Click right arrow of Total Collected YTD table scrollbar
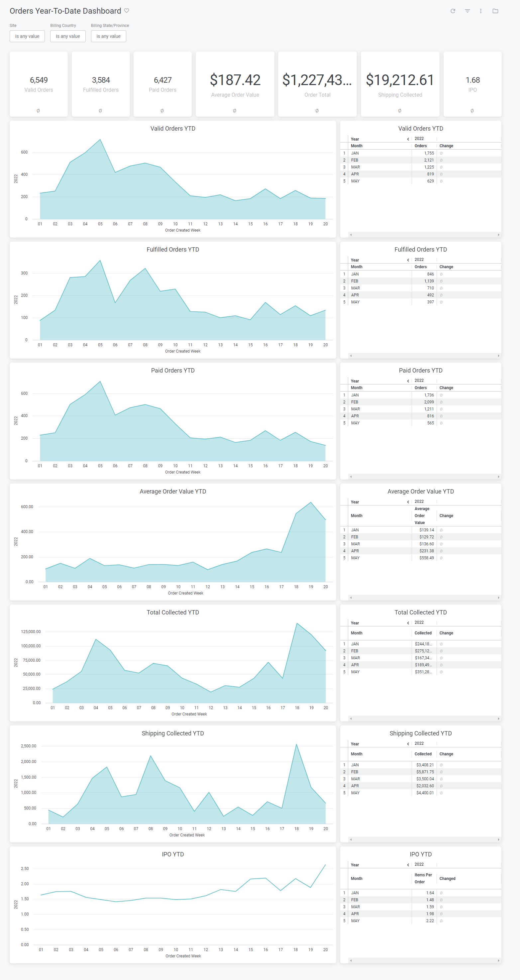 tap(498, 719)
